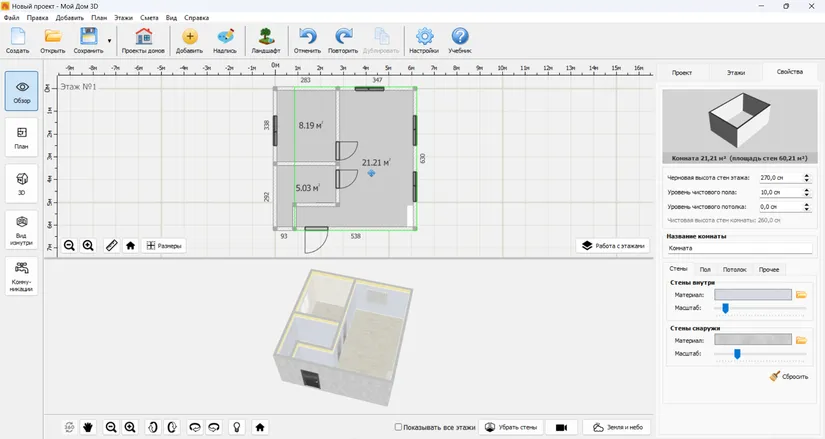Image resolution: width=825 pixels, height=439 pixels.
Task: Select the ruler measurement tool
Action: pyautogui.click(x=112, y=245)
